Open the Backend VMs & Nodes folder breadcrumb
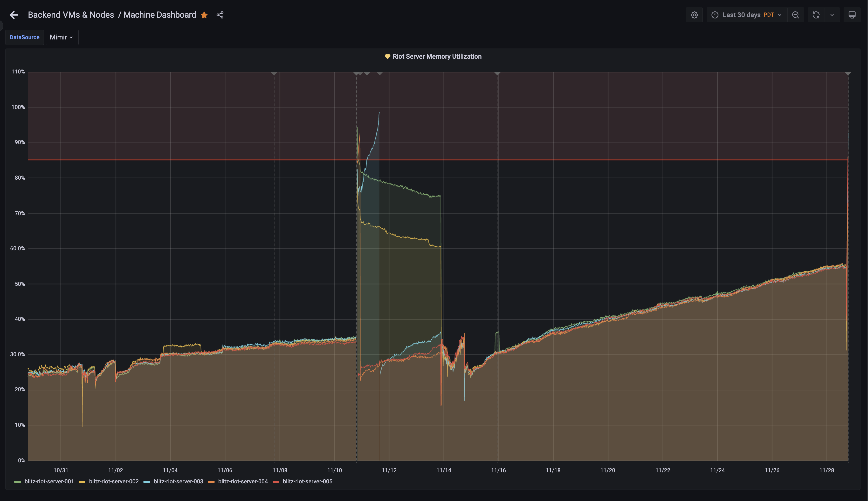Image resolution: width=868 pixels, height=501 pixels. tap(71, 15)
